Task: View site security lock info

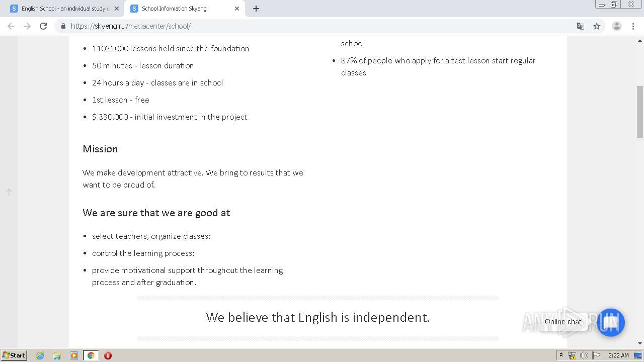Action: [63, 26]
